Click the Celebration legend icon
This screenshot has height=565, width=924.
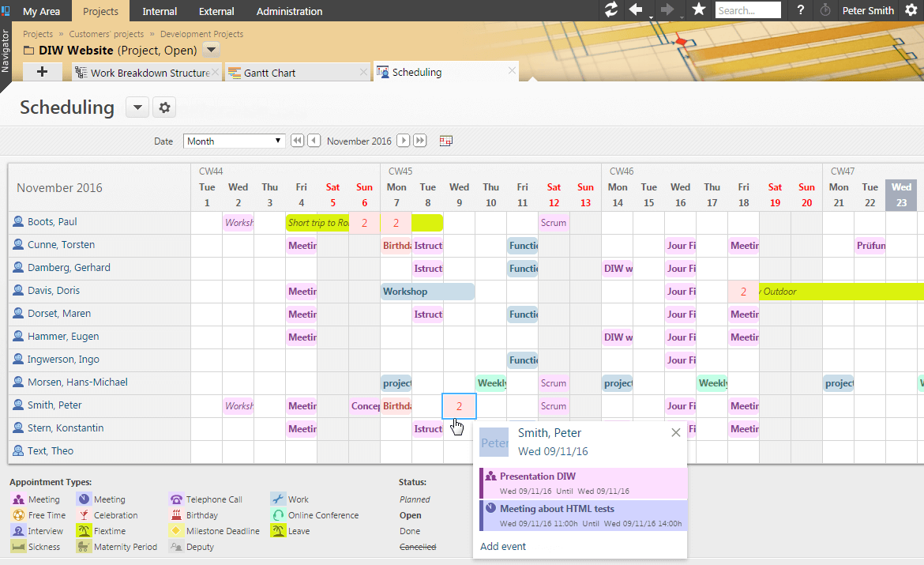(84, 515)
